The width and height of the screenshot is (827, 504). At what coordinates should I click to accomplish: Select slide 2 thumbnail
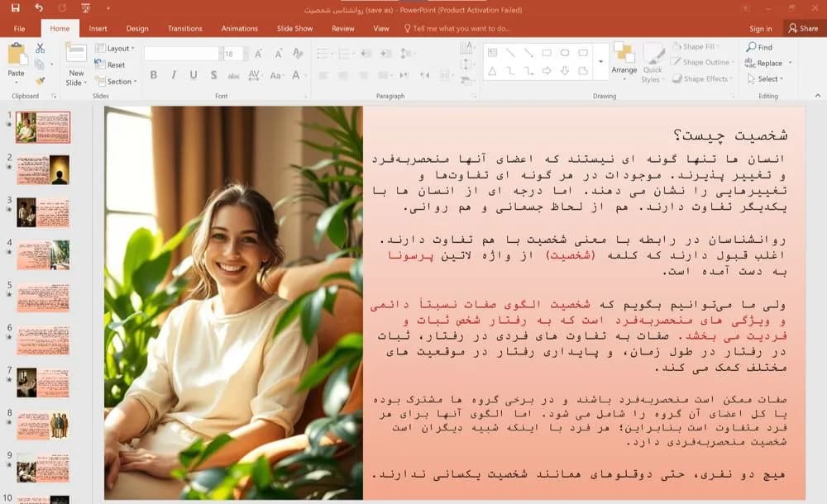pos(43,169)
